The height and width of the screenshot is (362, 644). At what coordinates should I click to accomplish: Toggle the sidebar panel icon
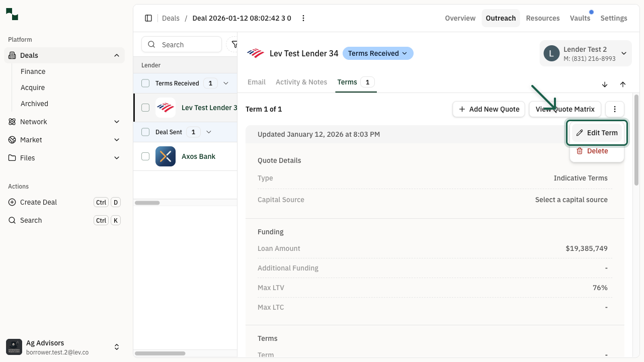tap(148, 18)
